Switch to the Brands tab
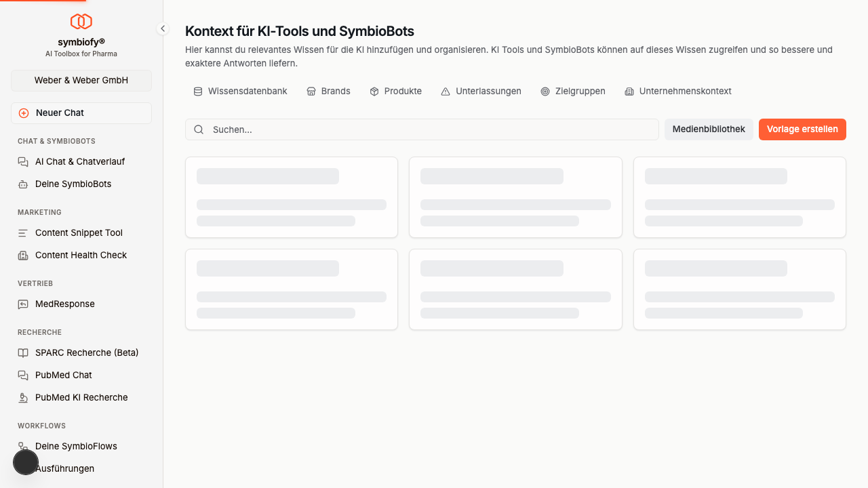Image resolution: width=868 pixels, height=488 pixels. (329, 91)
